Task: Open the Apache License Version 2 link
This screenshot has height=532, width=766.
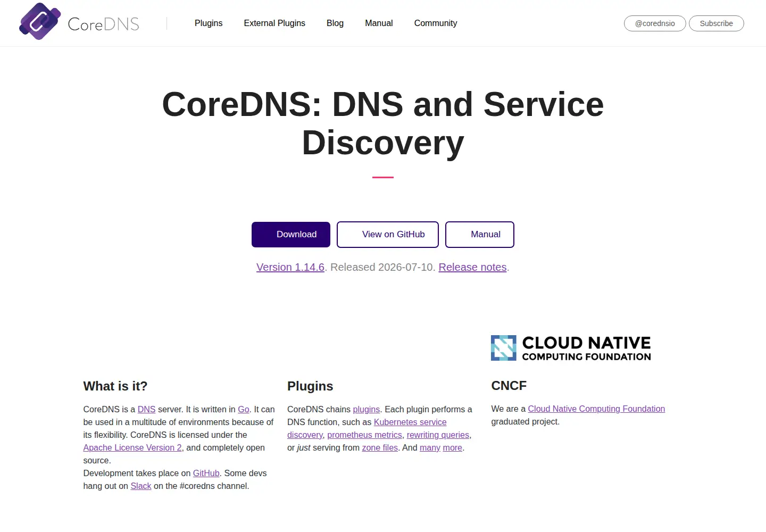Action: (x=132, y=447)
